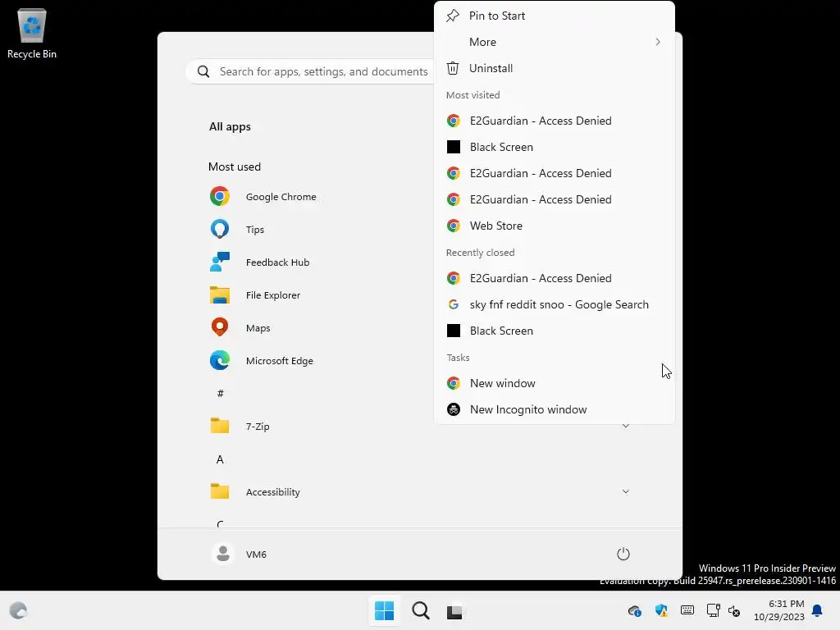Select Uninstall from the context menu
The image size is (840, 630).
point(555,68)
